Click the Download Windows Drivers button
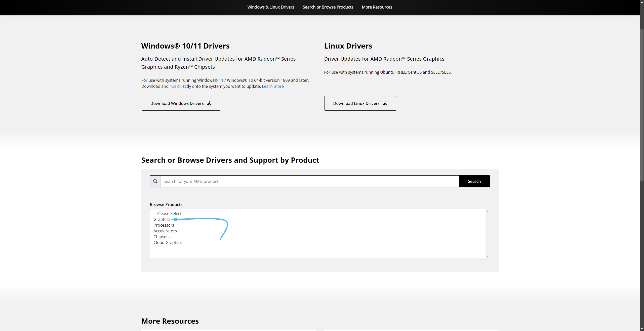Screen dimensions: 644x331 tap(181, 103)
